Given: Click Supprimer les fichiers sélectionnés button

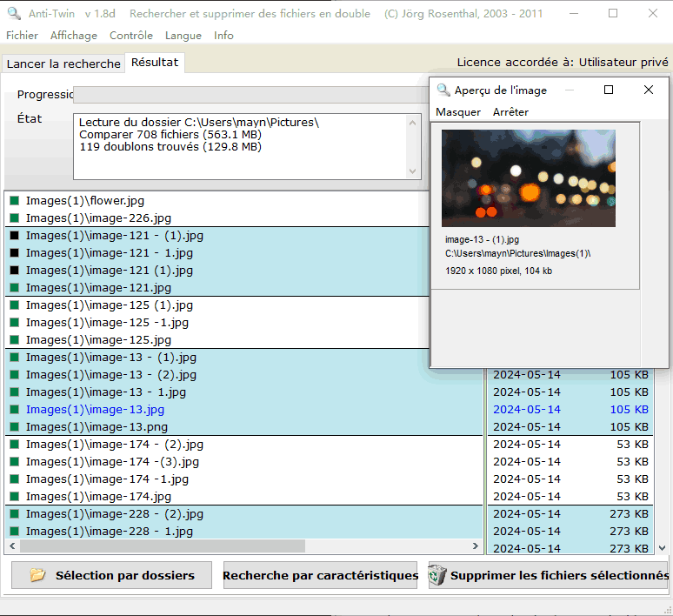Looking at the screenshot, I should (x=548, y=575).
